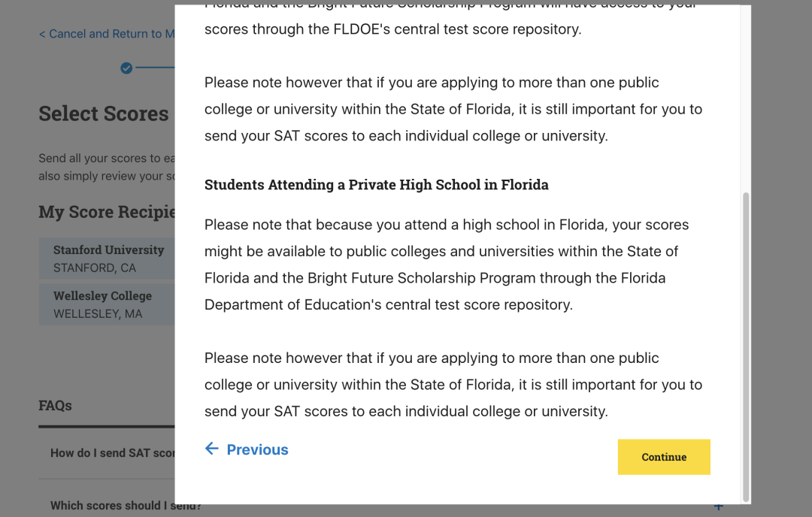812x517 pixels.
Task: Click the 'Students Attending a Private High School' heading
Action: coord(376,185)
